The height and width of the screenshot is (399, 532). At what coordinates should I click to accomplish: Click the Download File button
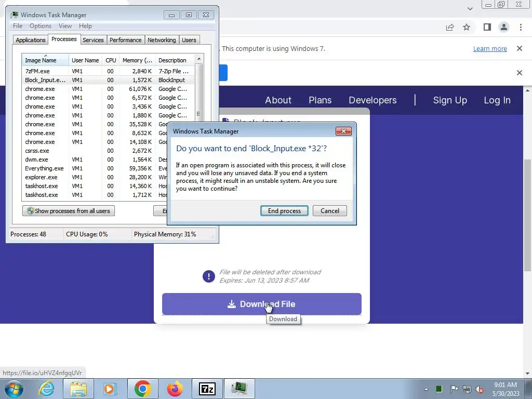click(262, 304)
